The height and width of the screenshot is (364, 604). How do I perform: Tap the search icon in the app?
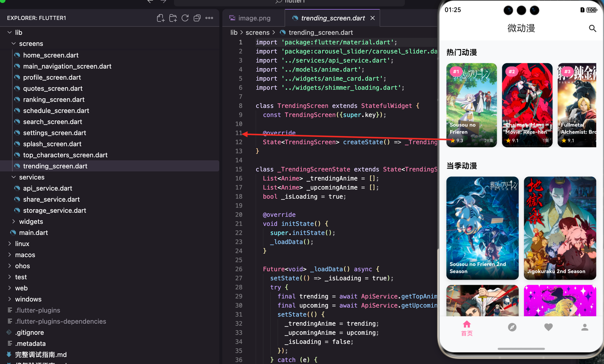click(593, 28)
